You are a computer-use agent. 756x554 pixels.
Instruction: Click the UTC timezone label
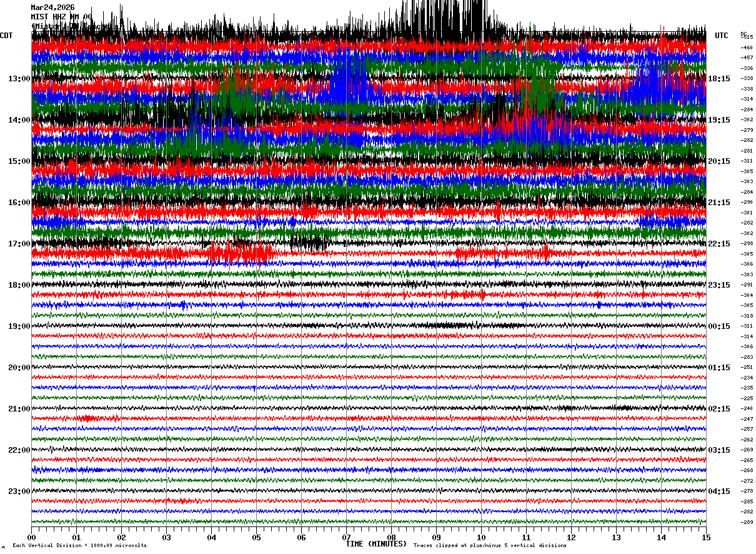click(x=722, y=36)
